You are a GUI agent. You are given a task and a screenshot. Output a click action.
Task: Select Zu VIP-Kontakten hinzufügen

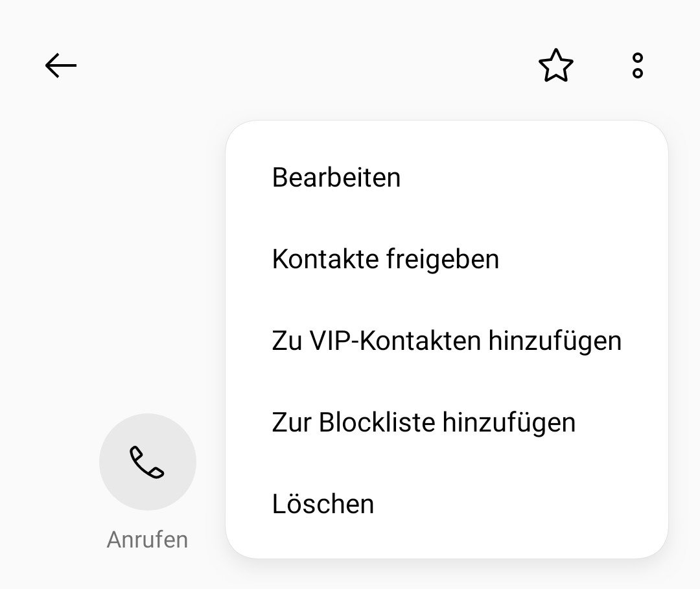pyautogui.click(x=447, y=340)
